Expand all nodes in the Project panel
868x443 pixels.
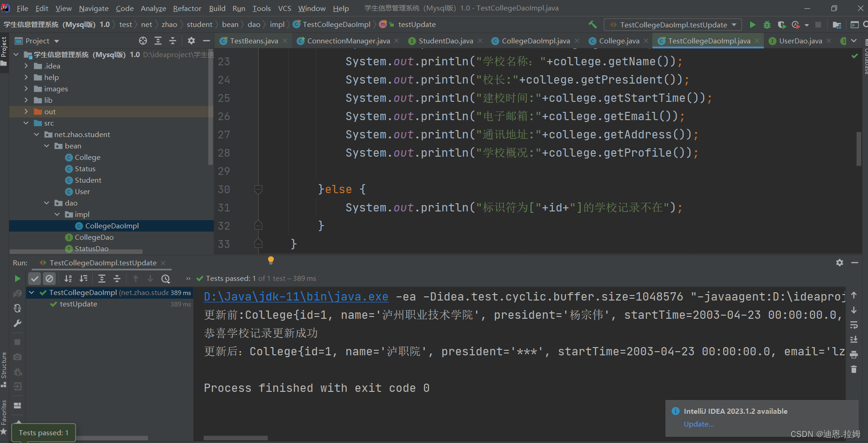click(x=158, y=41)
